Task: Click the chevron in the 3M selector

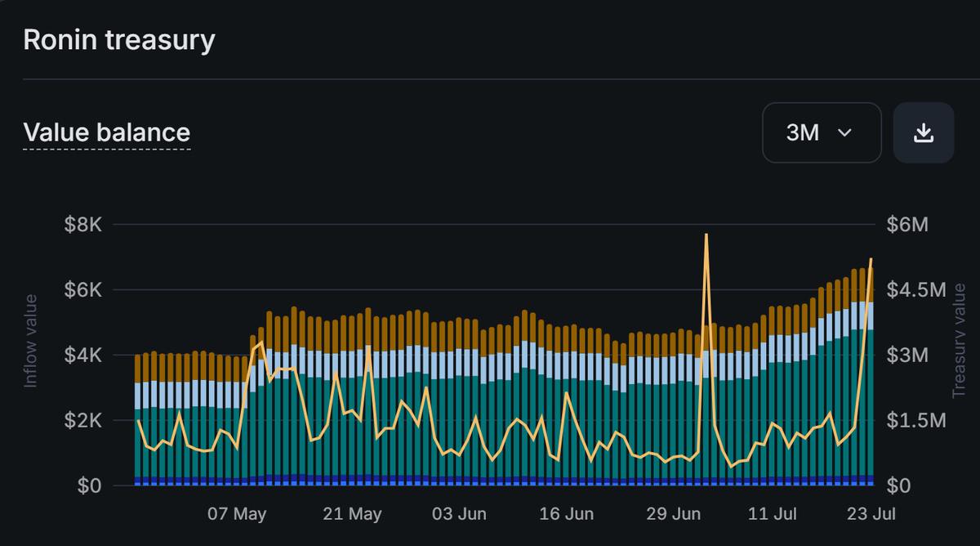Action: click(845, 132)
